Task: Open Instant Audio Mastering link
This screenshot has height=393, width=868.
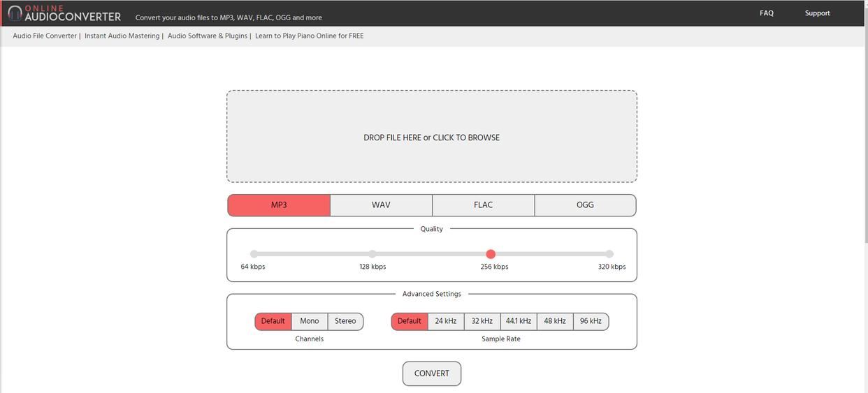Action: [122, 36]
